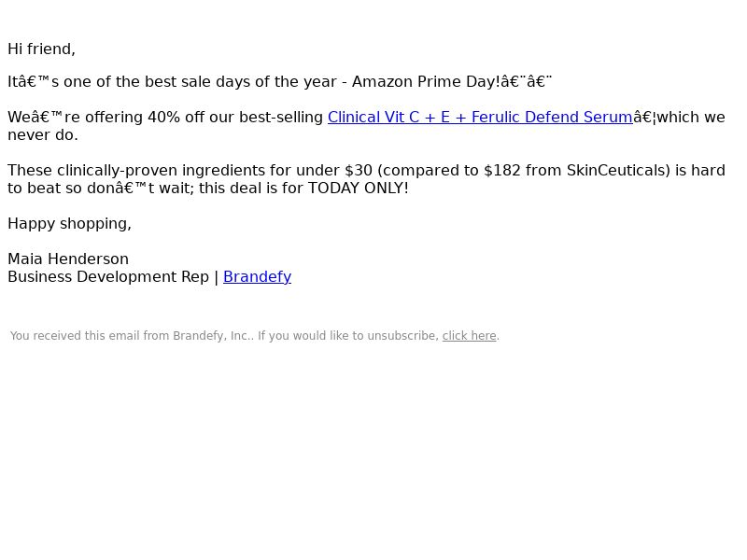Click the word 'unsubscribe,' in the footer
The height and width of the screenshot is (560, 747).
pos(403,336)
